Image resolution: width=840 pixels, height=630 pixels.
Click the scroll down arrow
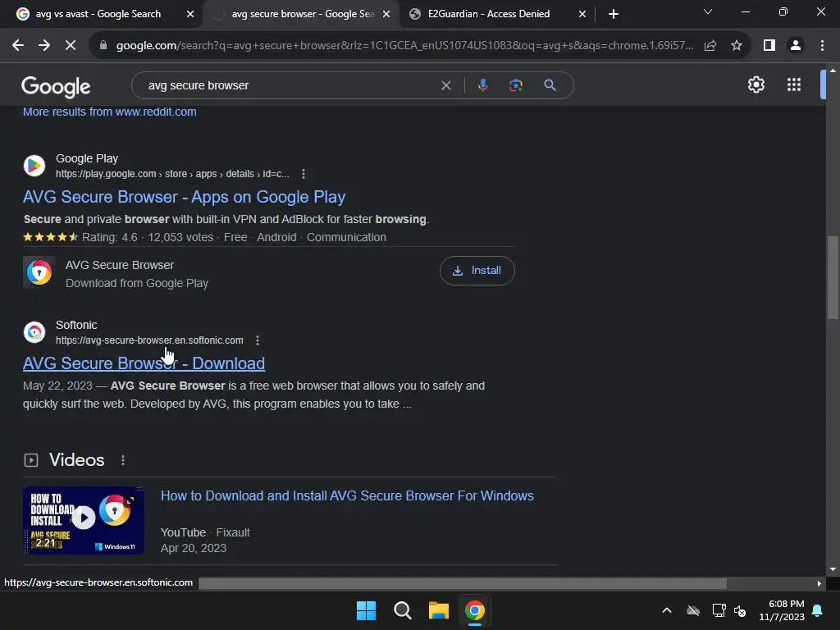(833, 570)
